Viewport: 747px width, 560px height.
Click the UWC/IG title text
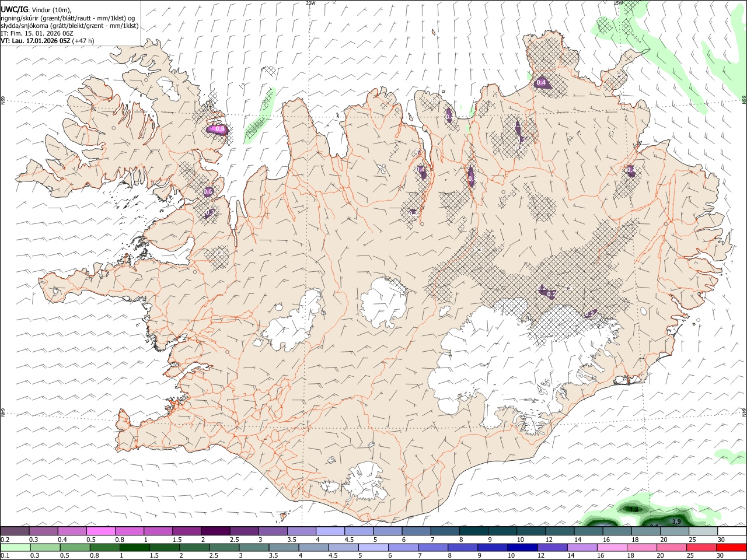pyautogui.click(x=14, y=9)
